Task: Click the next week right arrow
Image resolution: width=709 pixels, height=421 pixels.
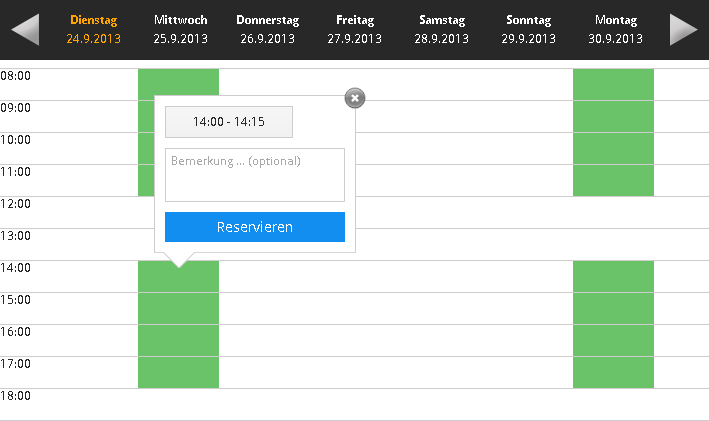Action: (x=683, y=30)
